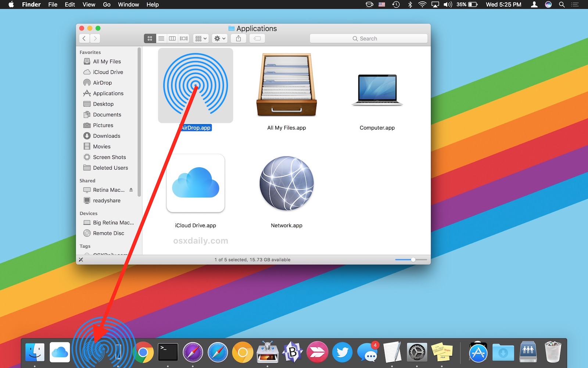Screen dimensions: 588x368
Task: Open BBEdit from the Dock
Action: (292, 352)
